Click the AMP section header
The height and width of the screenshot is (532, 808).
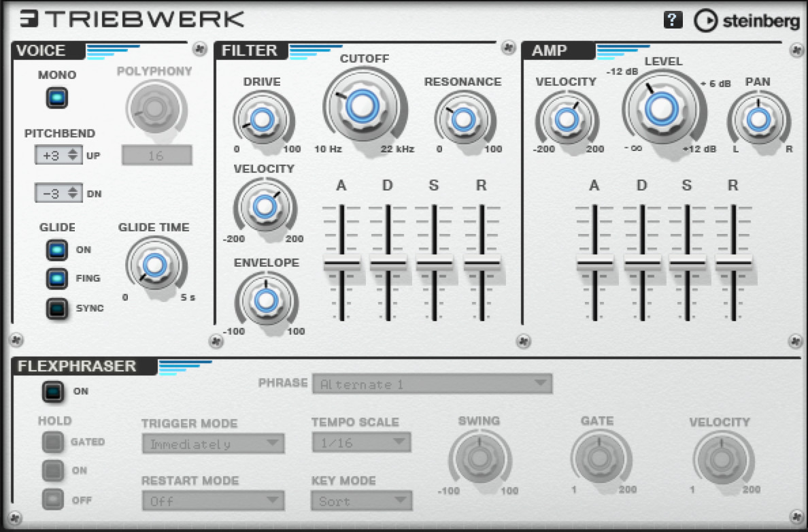(x=550, y=50)
